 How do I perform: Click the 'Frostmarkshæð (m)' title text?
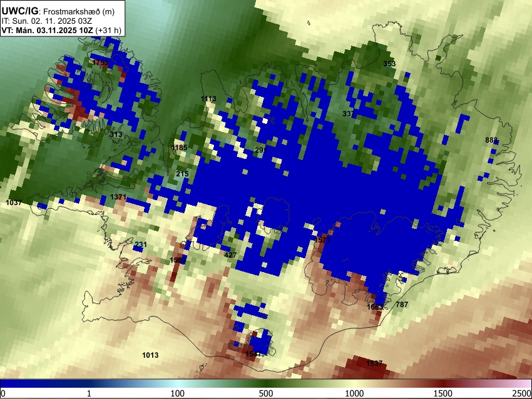(x=79, y=11)
